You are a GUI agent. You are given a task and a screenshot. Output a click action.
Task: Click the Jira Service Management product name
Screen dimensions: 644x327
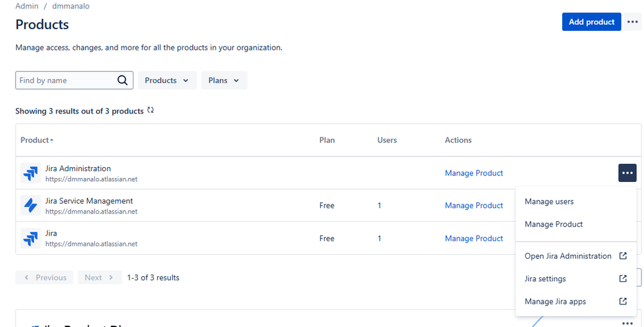89,201
